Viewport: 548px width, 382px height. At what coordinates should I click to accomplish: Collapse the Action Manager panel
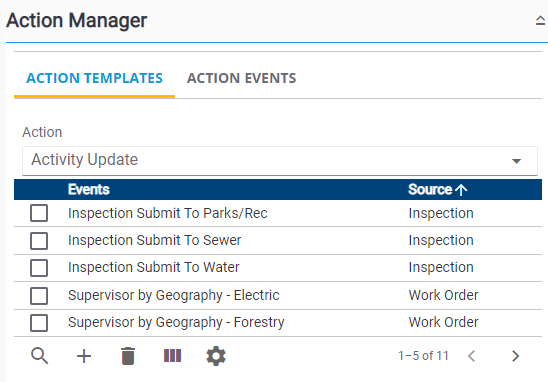tap(540, 20)
